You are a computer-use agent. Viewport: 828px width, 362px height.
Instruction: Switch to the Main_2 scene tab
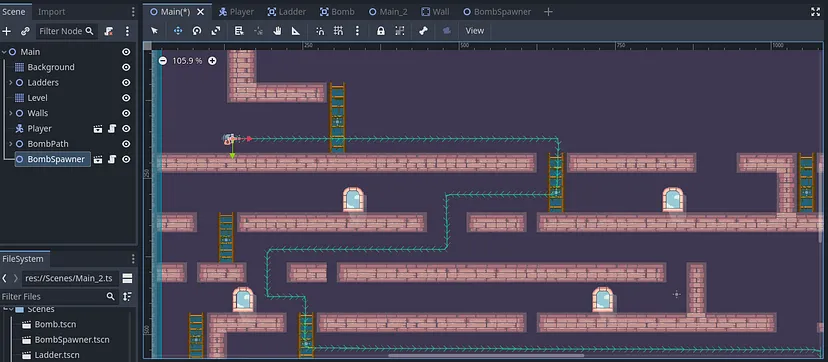[x=388, y=12]
